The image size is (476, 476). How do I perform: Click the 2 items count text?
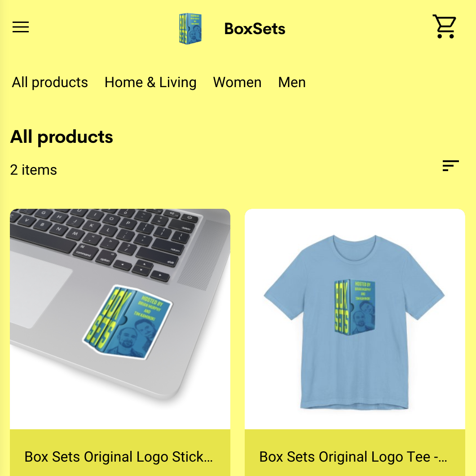coord(34,170)
